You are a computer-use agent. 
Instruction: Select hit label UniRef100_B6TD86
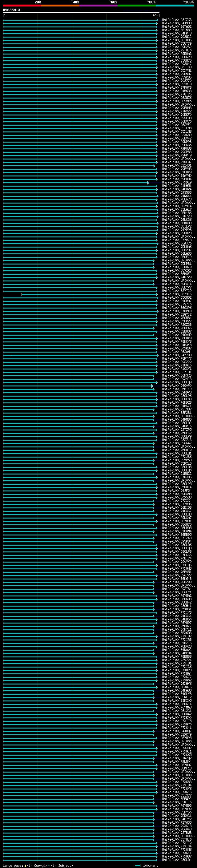176,40
